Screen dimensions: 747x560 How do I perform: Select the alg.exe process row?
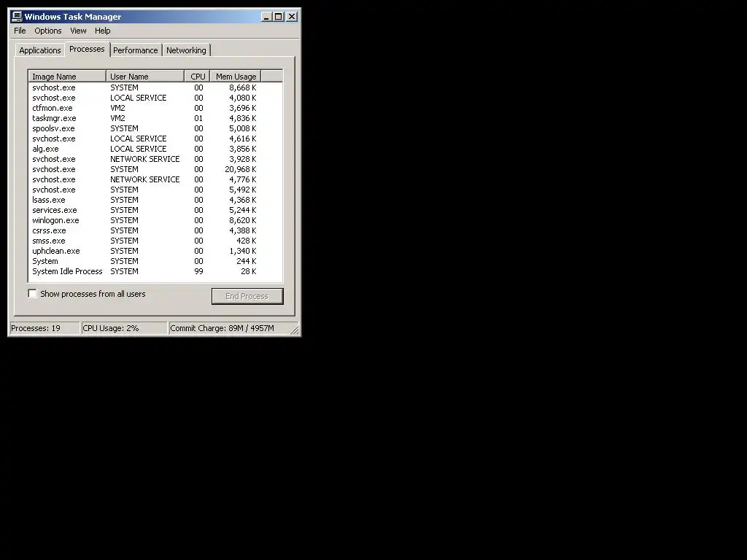(x=155, y=149)
